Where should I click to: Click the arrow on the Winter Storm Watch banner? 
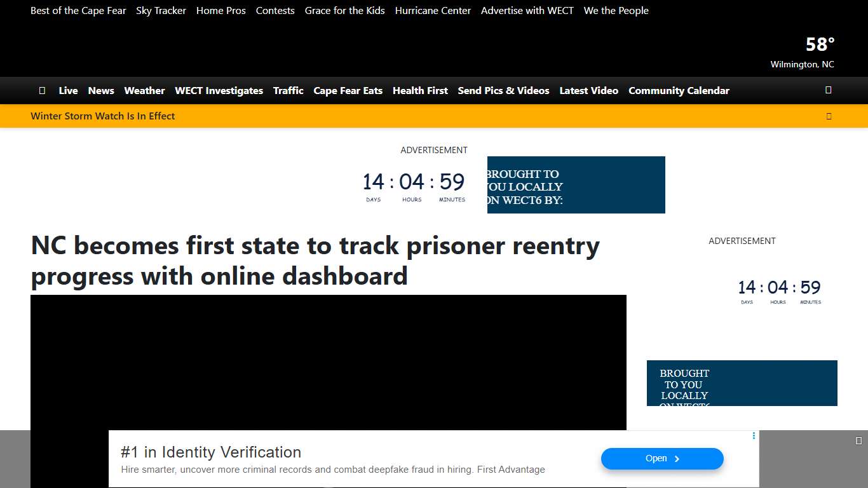tap(829, 116)
